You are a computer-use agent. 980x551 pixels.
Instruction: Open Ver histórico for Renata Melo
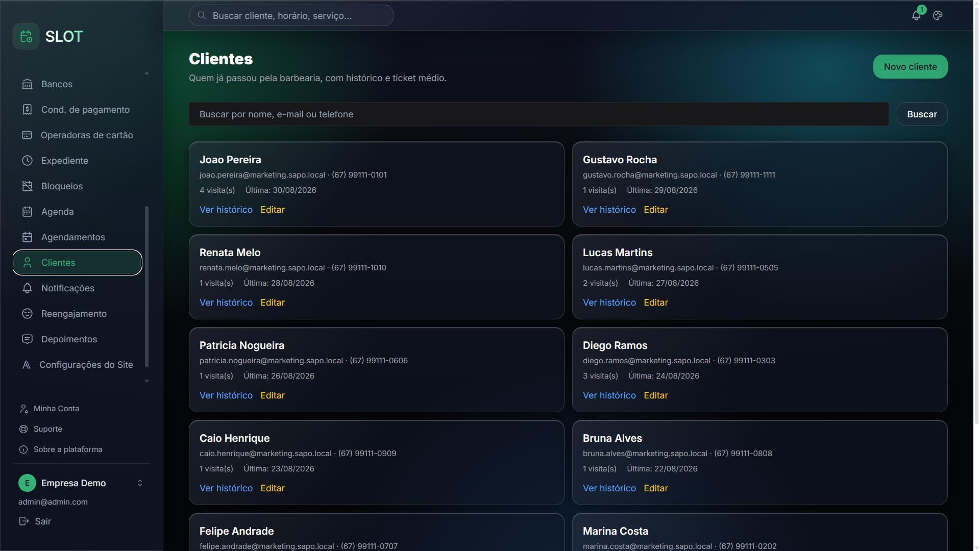226,303
